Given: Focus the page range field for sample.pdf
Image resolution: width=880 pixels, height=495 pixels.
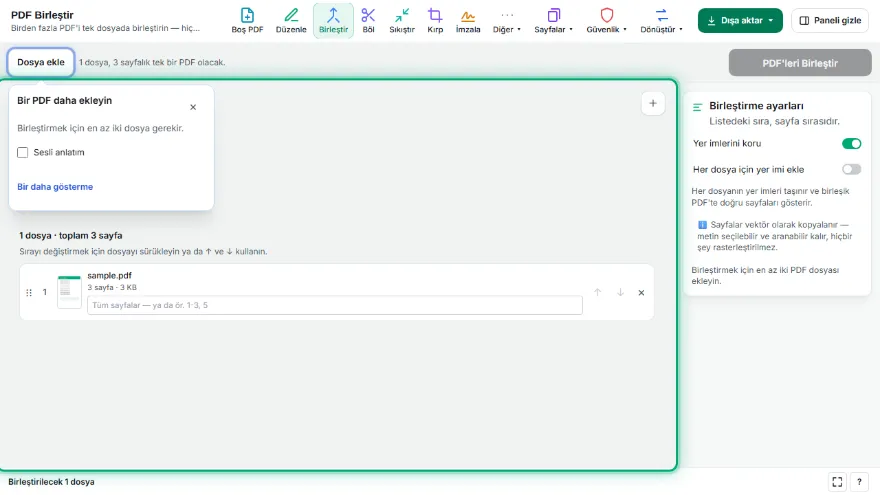Looking at the screenshot, I should pyautogui.click(x=335, y=305).
